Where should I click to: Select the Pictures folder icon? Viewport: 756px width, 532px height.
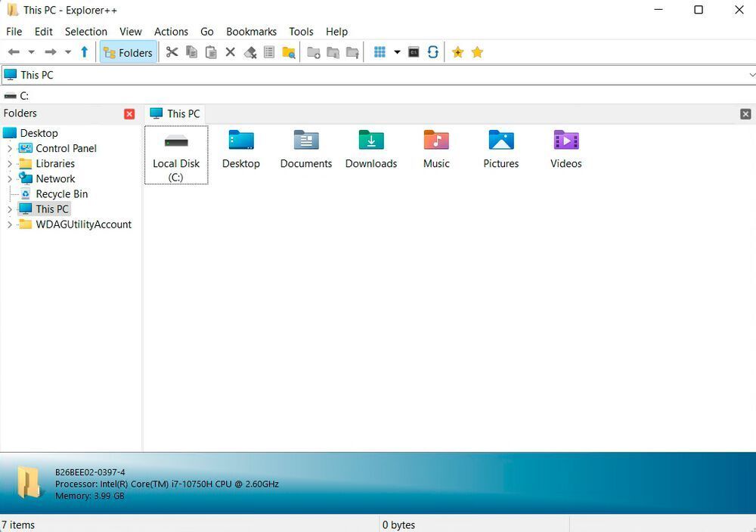pos(501,150)
